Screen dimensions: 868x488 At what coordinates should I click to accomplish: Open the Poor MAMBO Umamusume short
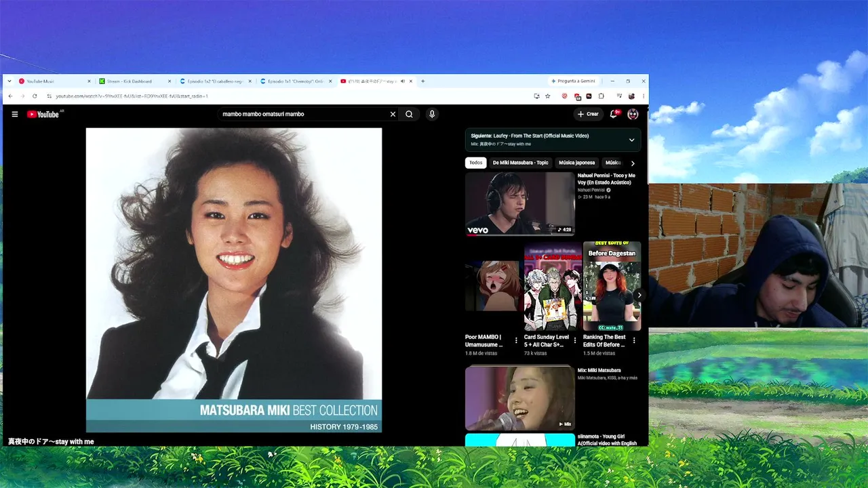[x=492, y=286]
